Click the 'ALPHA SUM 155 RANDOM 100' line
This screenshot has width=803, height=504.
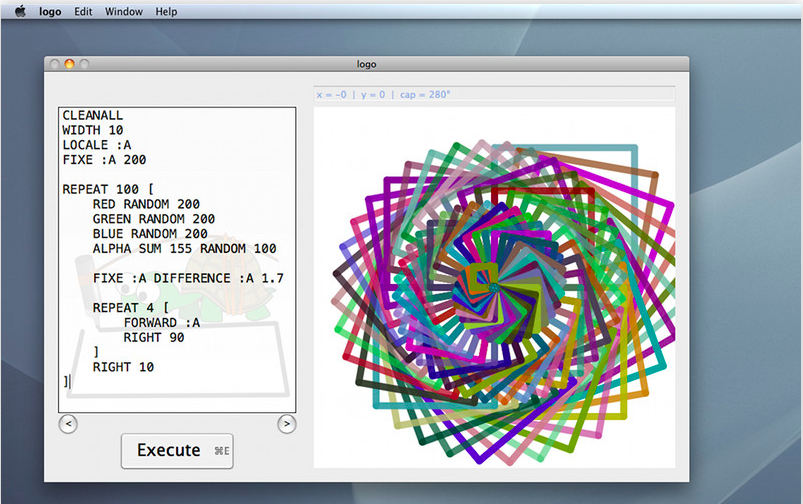[184, 249]
